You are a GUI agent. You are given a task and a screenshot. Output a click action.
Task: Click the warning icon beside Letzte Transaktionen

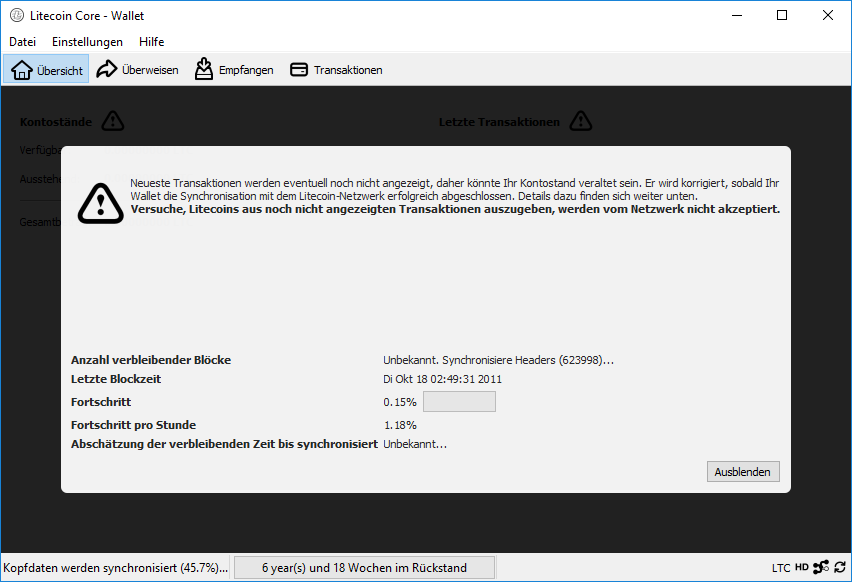[580, 121]
